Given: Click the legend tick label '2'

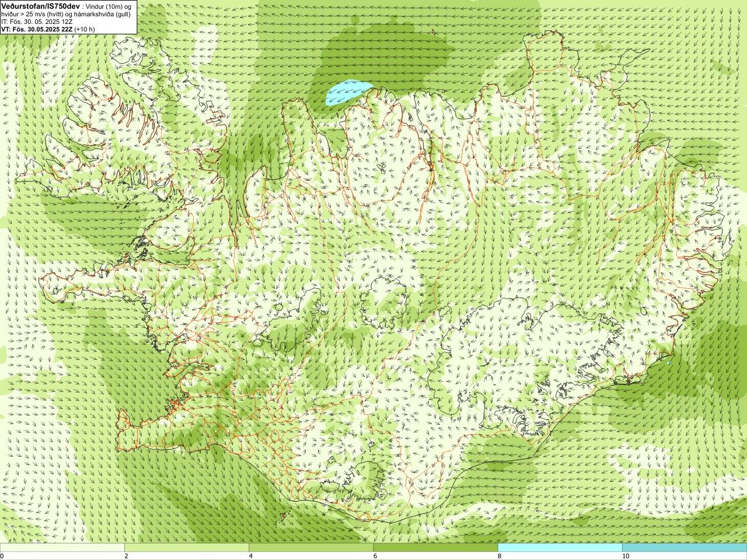Looking at the screenshot, I should click(126, 556).
